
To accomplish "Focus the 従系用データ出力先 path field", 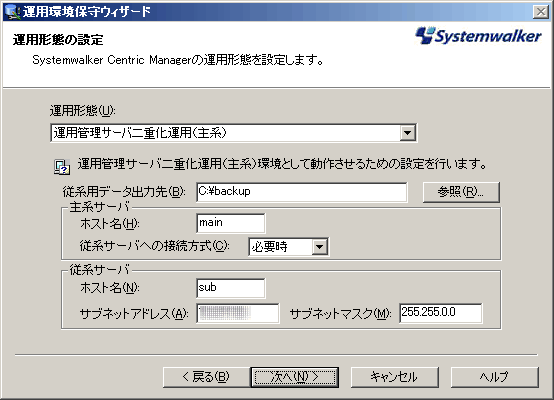I will point(302,192).
